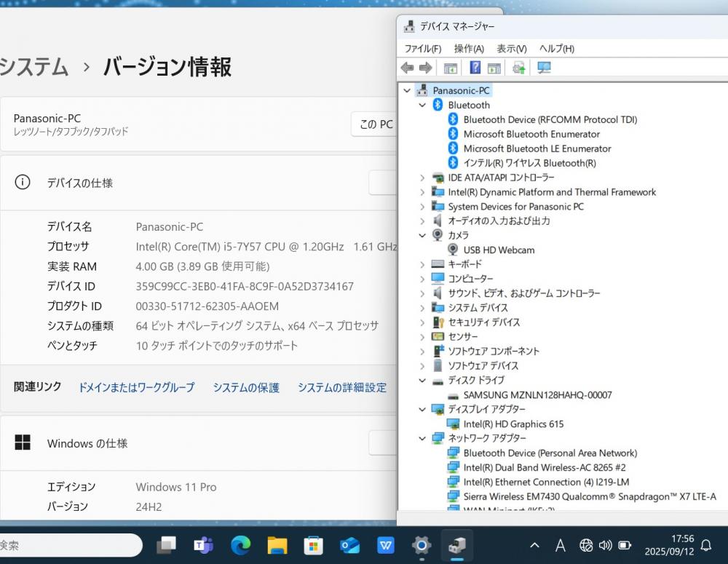
Task: Open Microsoft Teams from the taskbar
Action: coord(203,545)
